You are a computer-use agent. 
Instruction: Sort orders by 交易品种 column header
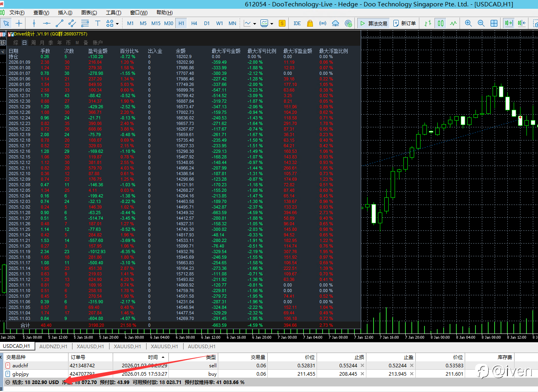tap(35, 357)
